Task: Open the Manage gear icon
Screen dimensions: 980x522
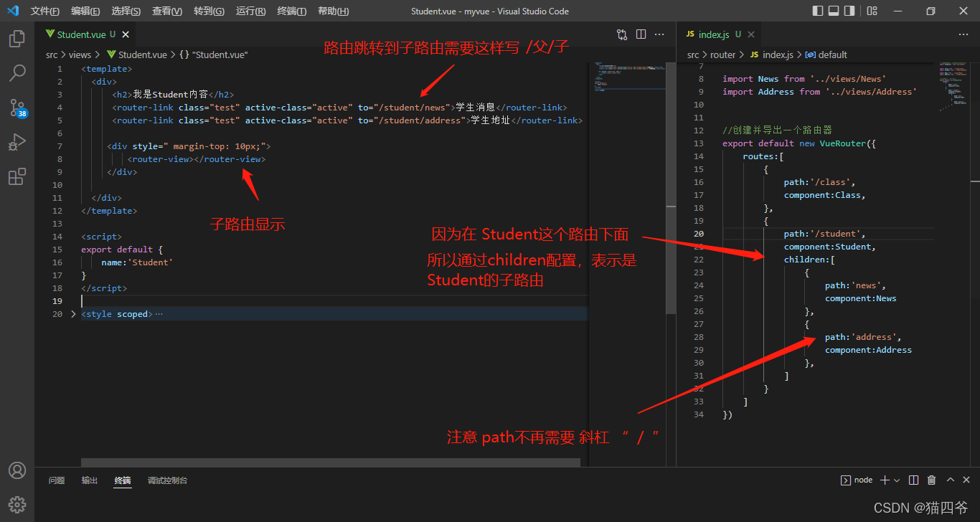Action: click(17, 504)
